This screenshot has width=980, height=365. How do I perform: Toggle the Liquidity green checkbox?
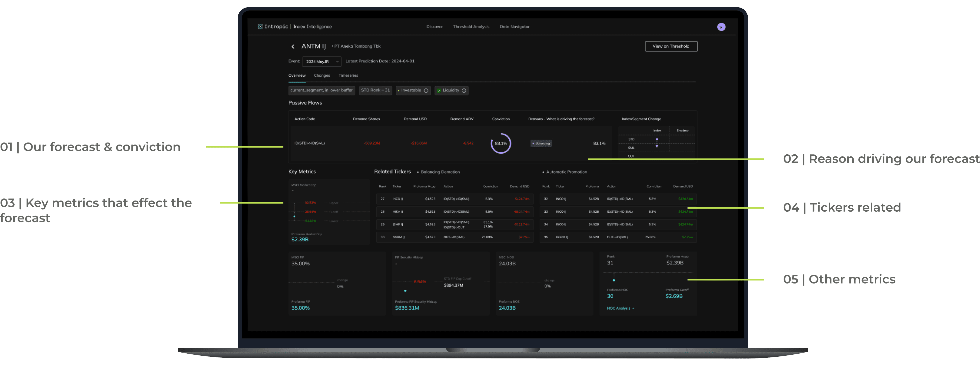[439, 91]
